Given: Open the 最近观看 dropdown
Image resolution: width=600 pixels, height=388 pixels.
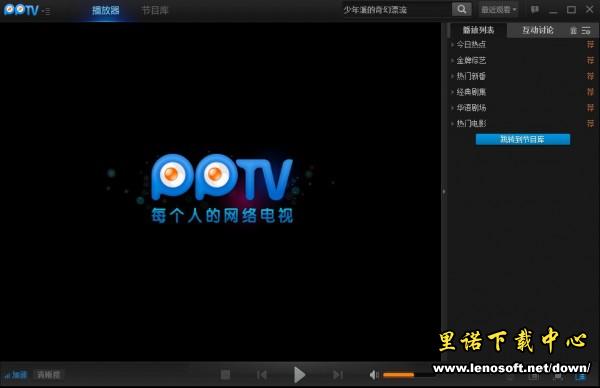Looking at the screenshot, I should [498, 10].
